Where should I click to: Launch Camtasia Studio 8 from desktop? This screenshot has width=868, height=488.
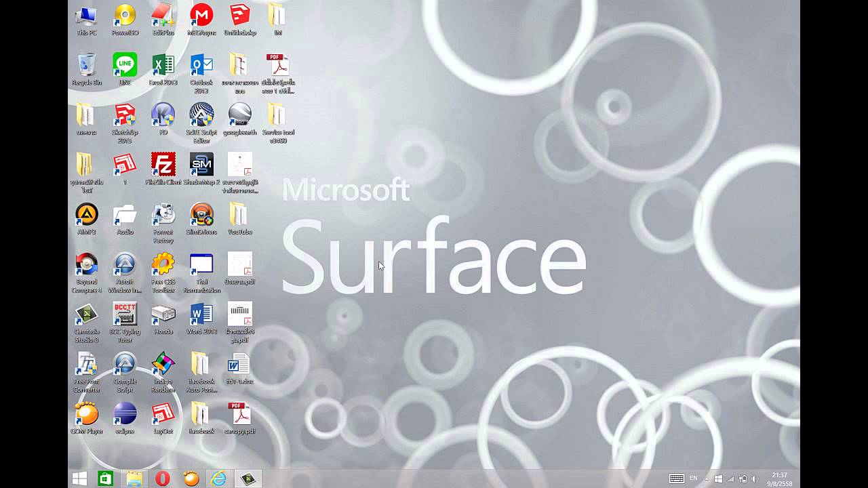pyautogui.click(x=86, y=323)
